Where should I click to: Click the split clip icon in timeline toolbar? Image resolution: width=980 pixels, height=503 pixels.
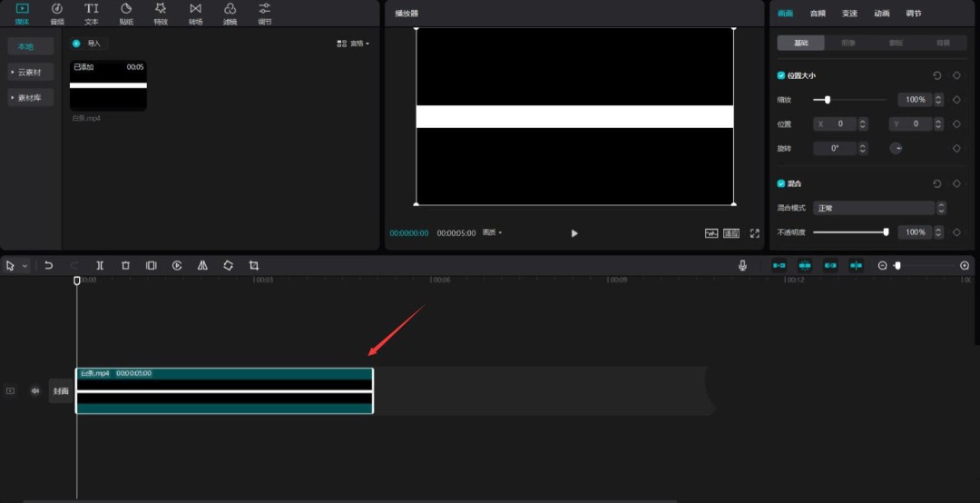pos(100,265)
